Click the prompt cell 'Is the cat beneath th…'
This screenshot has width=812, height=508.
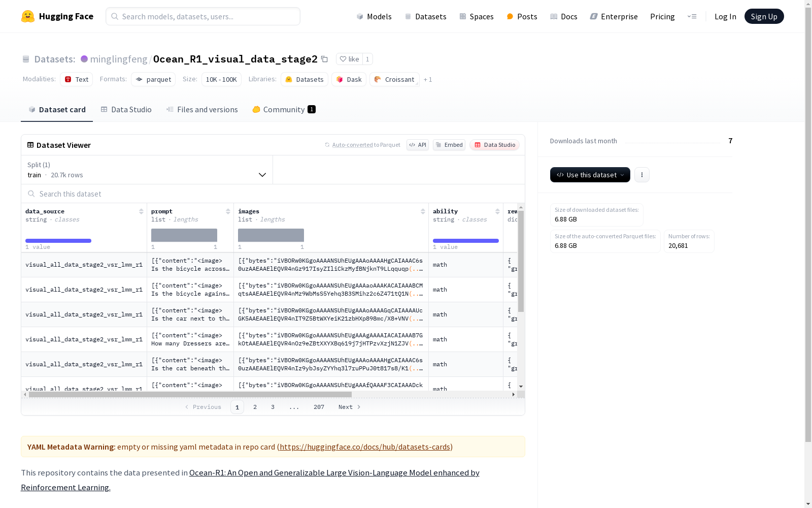click(x=190, y=364)
